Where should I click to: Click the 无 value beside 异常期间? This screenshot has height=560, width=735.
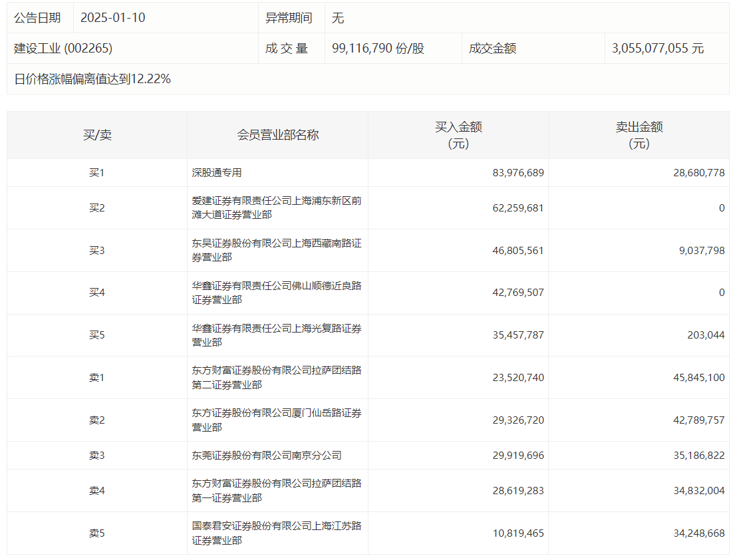[x=338, y=18]
